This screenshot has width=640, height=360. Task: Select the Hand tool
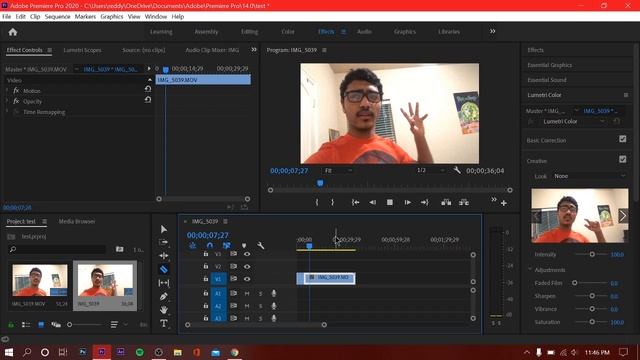pyautogui.click(x=164, y=310)
